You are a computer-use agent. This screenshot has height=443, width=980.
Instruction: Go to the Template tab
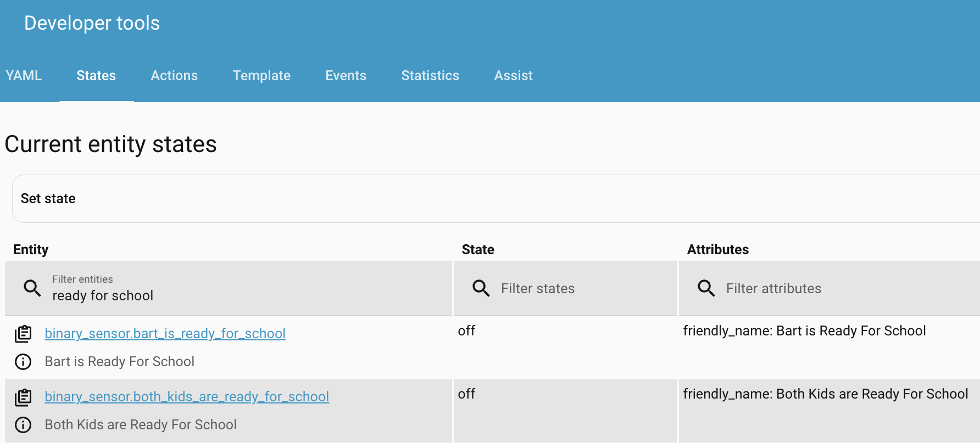pyautogui.click(x=261, y=76)
